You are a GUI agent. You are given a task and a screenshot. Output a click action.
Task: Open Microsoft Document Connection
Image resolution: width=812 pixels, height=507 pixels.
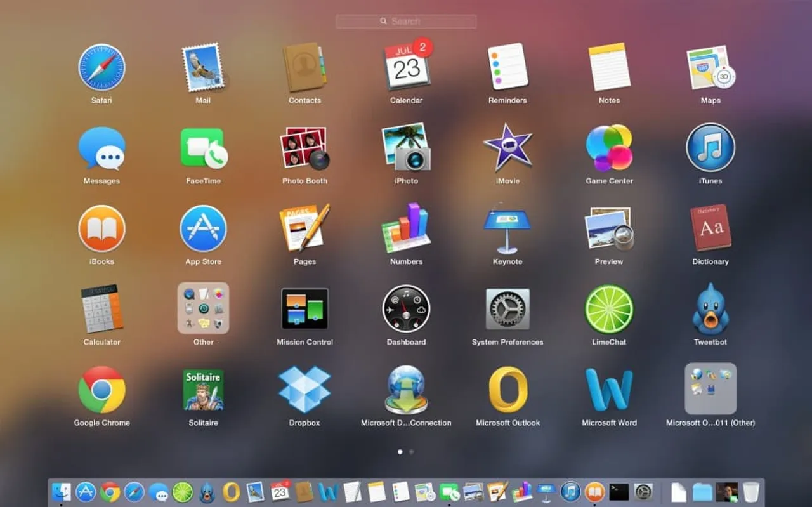[x=406, y=390]
